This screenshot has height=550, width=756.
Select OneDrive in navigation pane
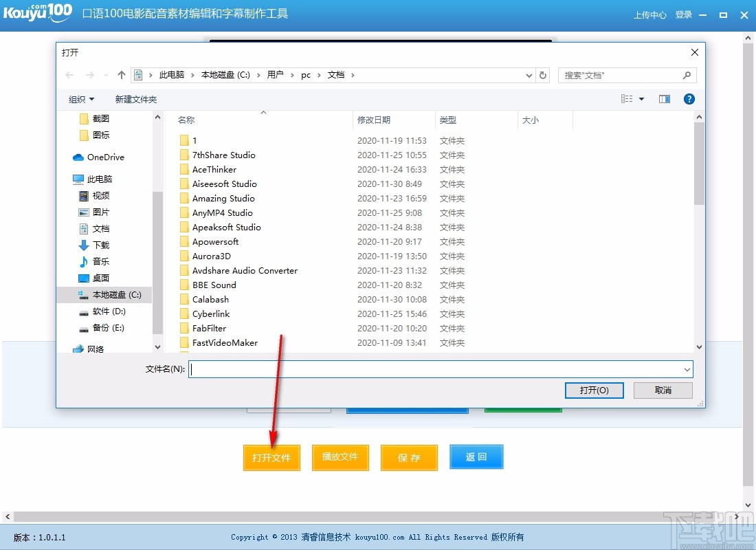(x=99, y=157)
